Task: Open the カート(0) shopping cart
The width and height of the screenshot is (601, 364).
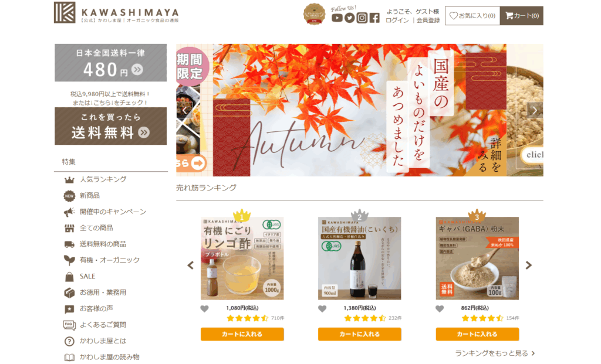Action: (522, 16)
